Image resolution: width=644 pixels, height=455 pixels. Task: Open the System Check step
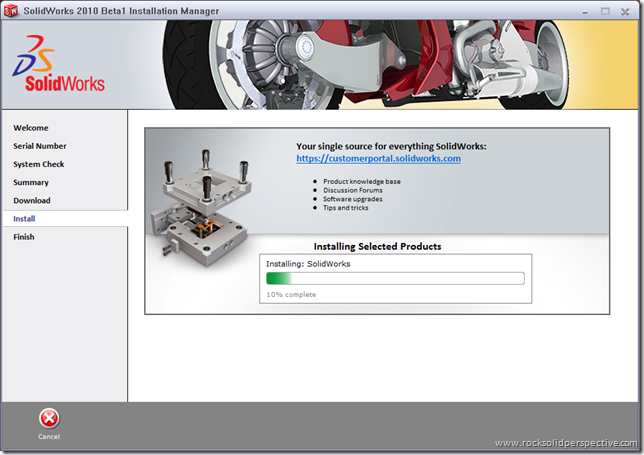pyautogui.click(x=39, y=164)
